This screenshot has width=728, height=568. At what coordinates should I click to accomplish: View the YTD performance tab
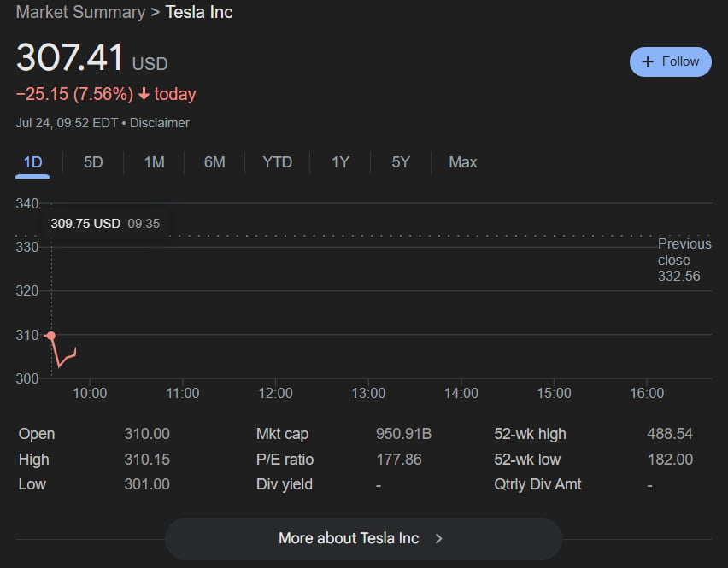pyautogui.click(x=276, y=162)
